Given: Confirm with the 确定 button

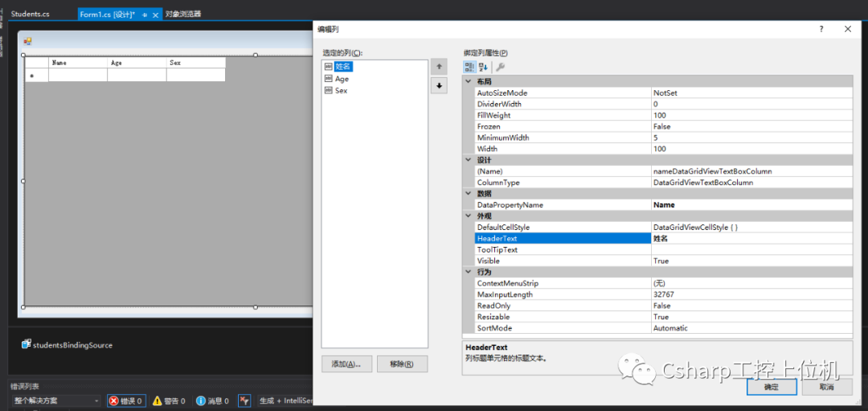Looking at the screenshot, I should pos(771,387).
